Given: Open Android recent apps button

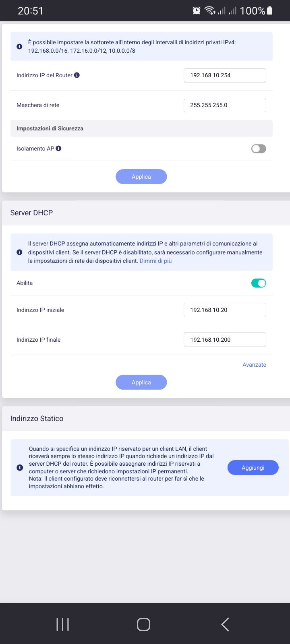Looking at the screenshot, I should pyautogui.click(x=62, y=625).
